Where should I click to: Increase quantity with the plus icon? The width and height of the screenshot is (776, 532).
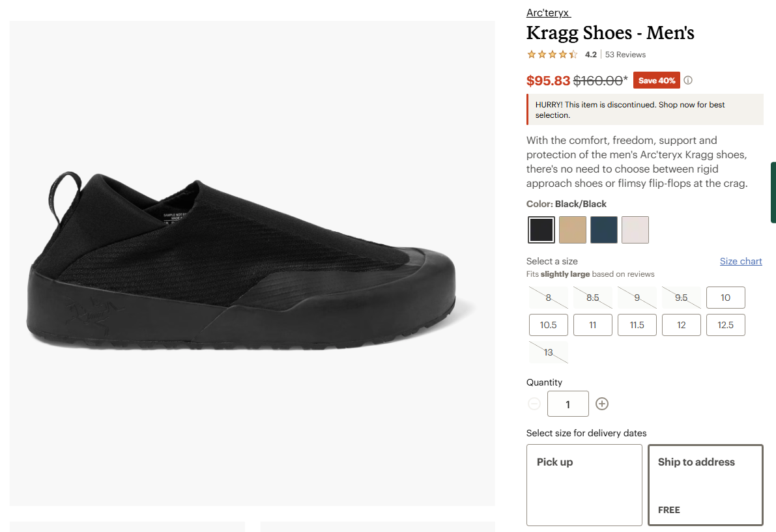coord(602,404)
